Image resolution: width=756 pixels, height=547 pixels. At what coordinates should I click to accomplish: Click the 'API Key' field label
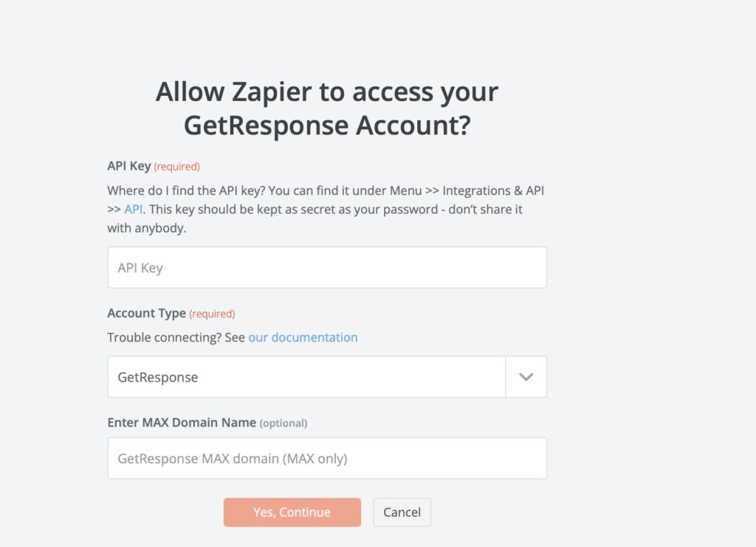128,166
